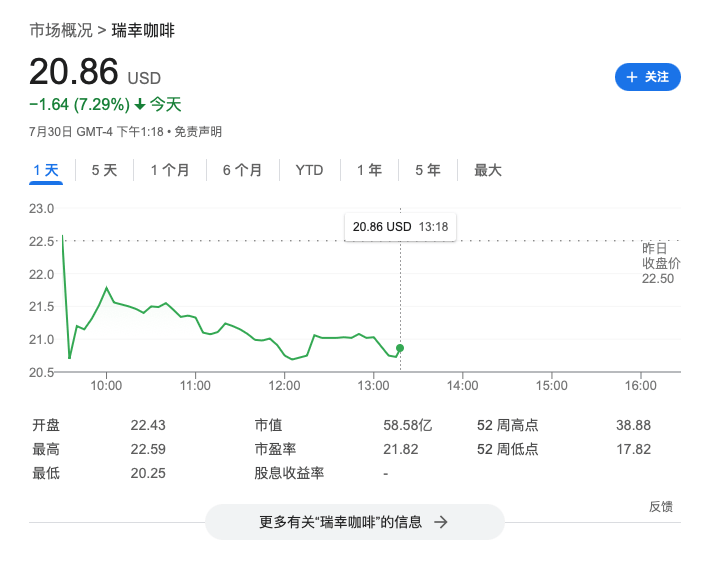Switch to the 5 天 range tab
This screenshot has width=719, height=565.
(104, 170)
